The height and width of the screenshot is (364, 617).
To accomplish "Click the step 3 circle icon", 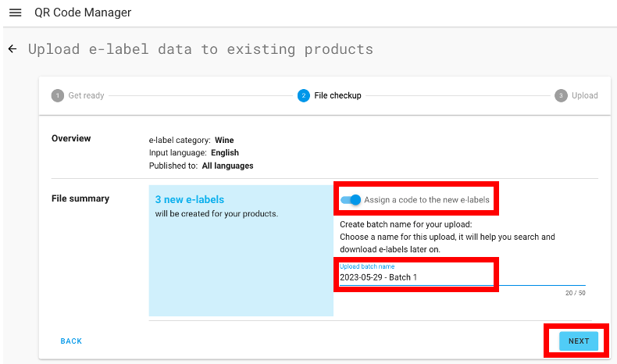I will click(x=561, y=95).
